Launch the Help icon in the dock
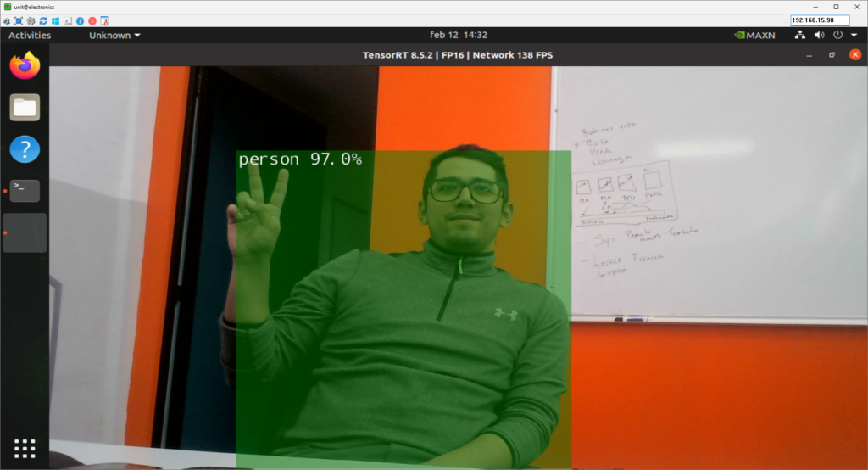This screenshot has width=868, height=470. (25, 150)
